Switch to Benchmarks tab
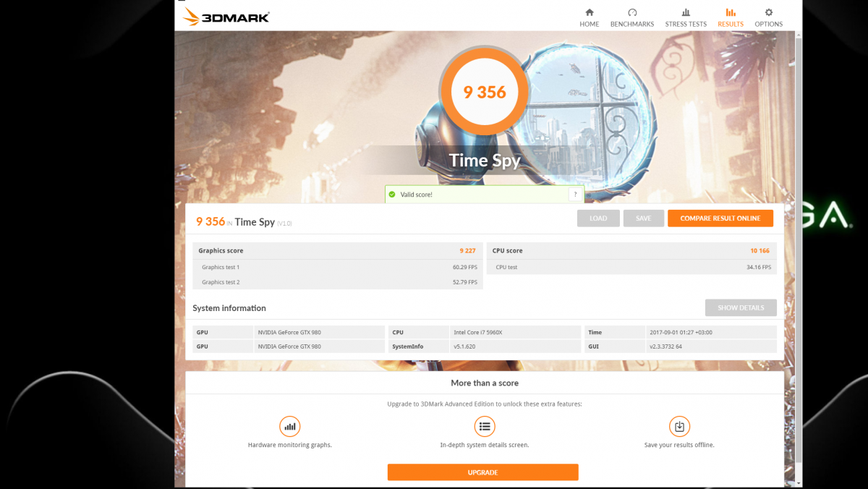The image size is (868, 489). (x=632, y=18)
